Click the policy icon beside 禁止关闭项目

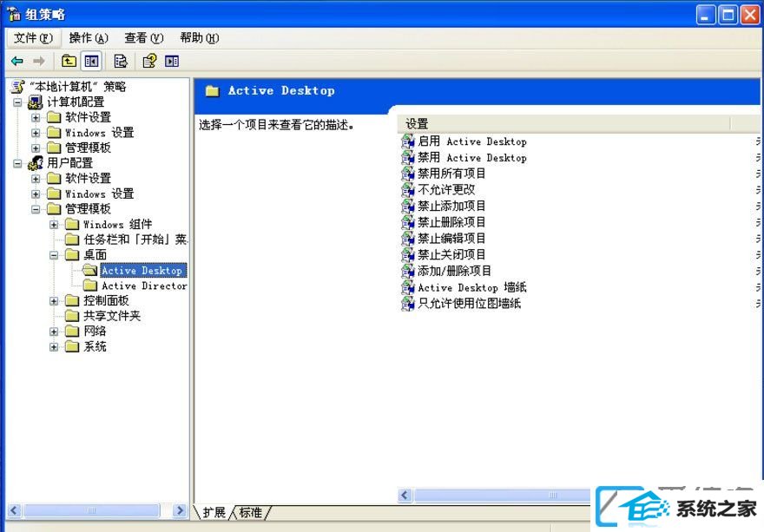click(x=407, y=254)
